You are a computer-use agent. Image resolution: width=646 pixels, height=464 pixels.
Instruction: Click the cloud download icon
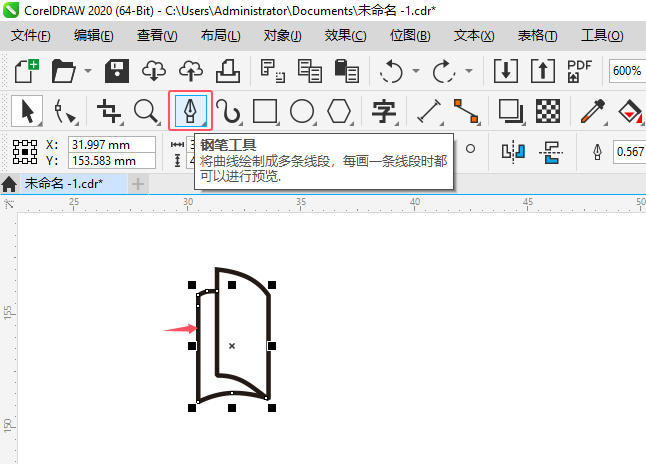[x=154, y=71]
